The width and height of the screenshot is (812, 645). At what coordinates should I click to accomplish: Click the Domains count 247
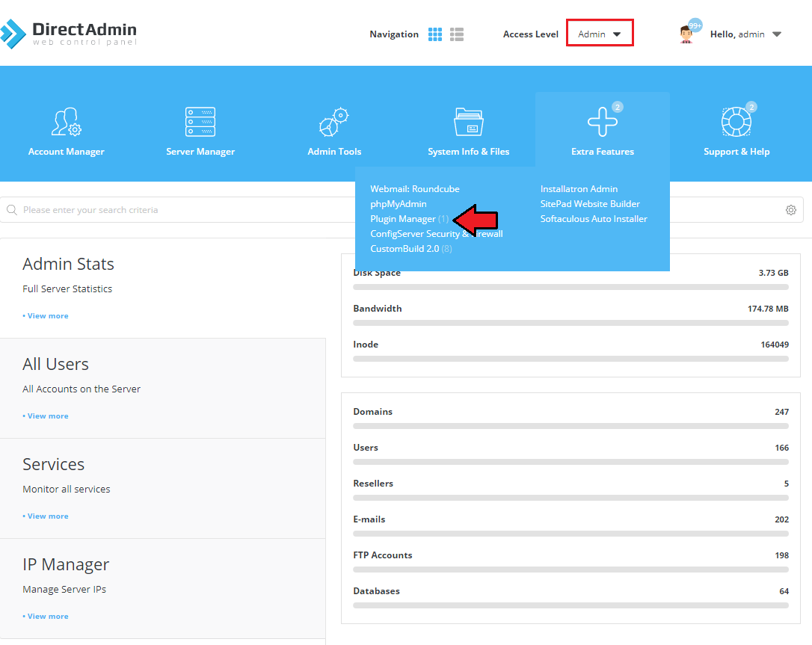(x=782, y=412)
